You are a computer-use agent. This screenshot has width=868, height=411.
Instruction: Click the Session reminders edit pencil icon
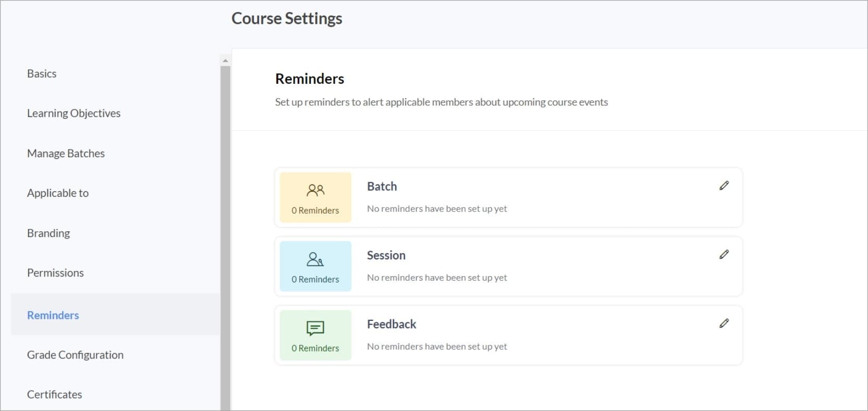coord(724,254)
